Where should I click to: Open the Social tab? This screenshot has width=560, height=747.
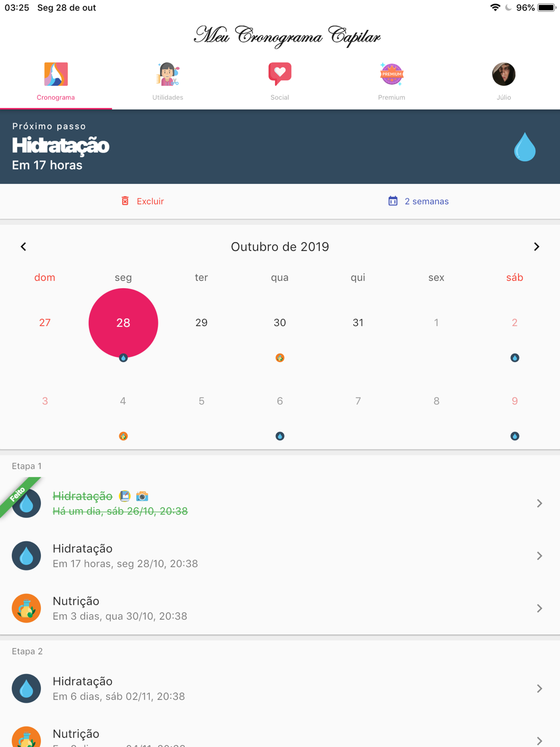pos(280,82)
